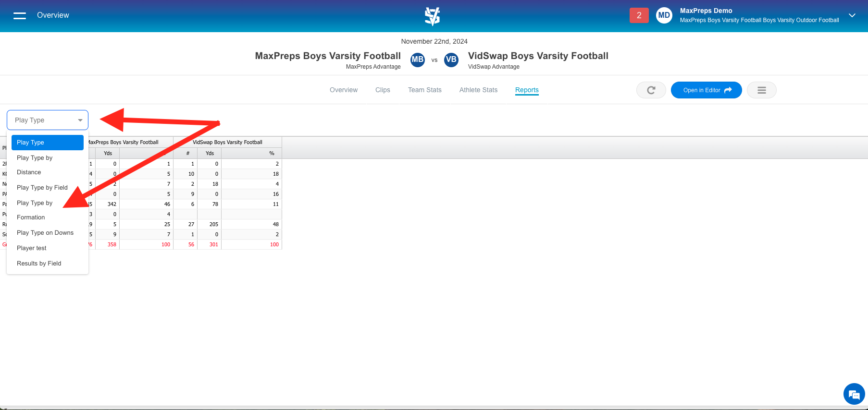The image size is (868, 410).
Task: Click the Overview page title in header
Action: pos(53,15)
